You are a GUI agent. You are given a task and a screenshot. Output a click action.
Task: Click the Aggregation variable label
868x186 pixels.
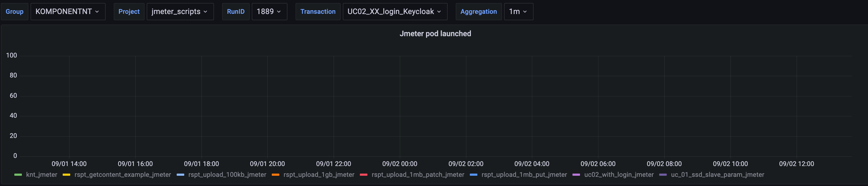tap(478, 12)
